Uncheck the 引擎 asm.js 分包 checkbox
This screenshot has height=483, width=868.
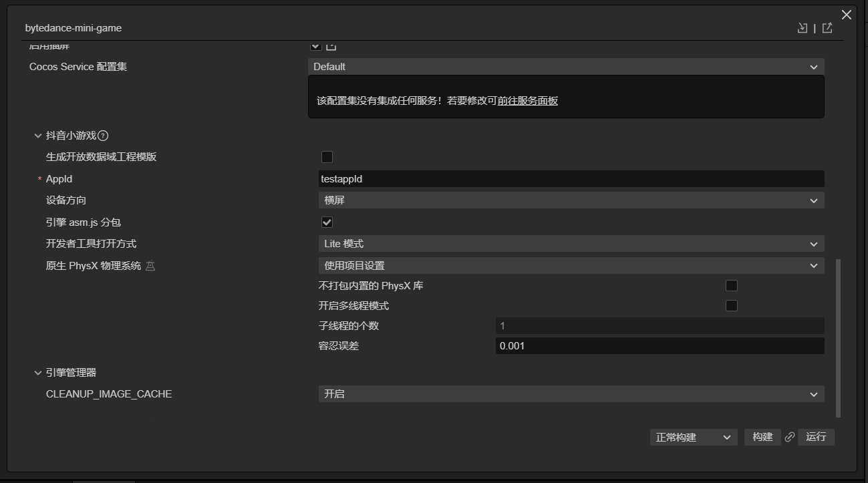click(x=327, y=222)
